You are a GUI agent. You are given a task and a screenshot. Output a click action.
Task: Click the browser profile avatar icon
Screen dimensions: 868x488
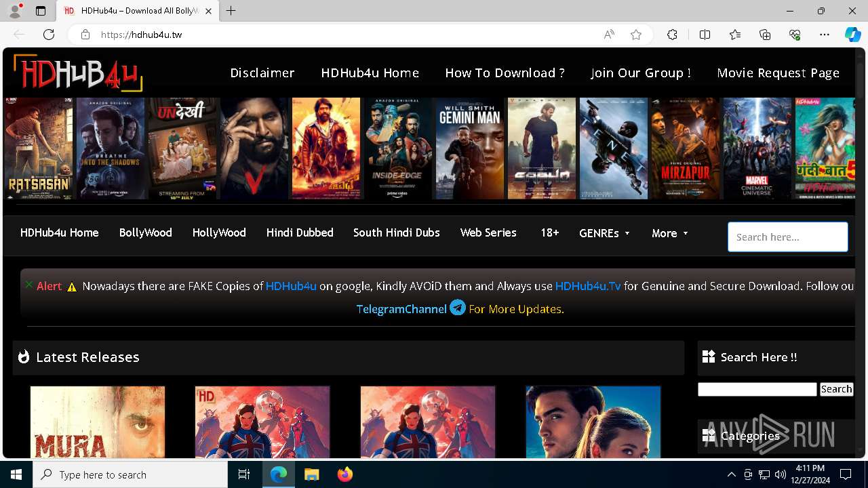point(15,11)
